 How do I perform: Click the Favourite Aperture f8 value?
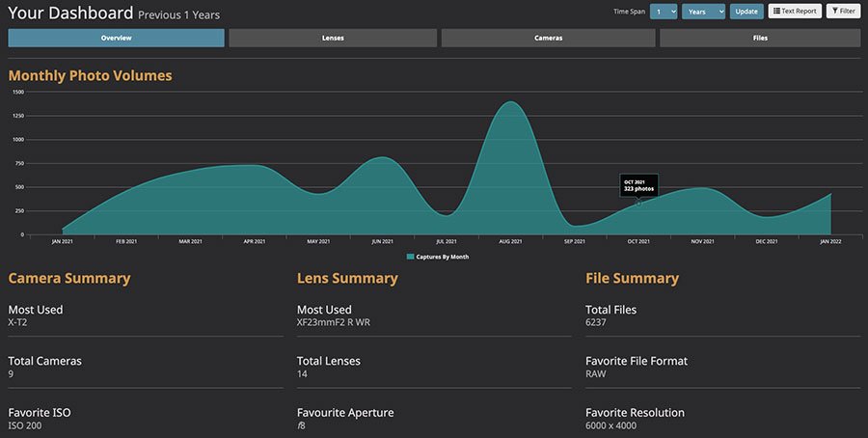coord(301,425)
